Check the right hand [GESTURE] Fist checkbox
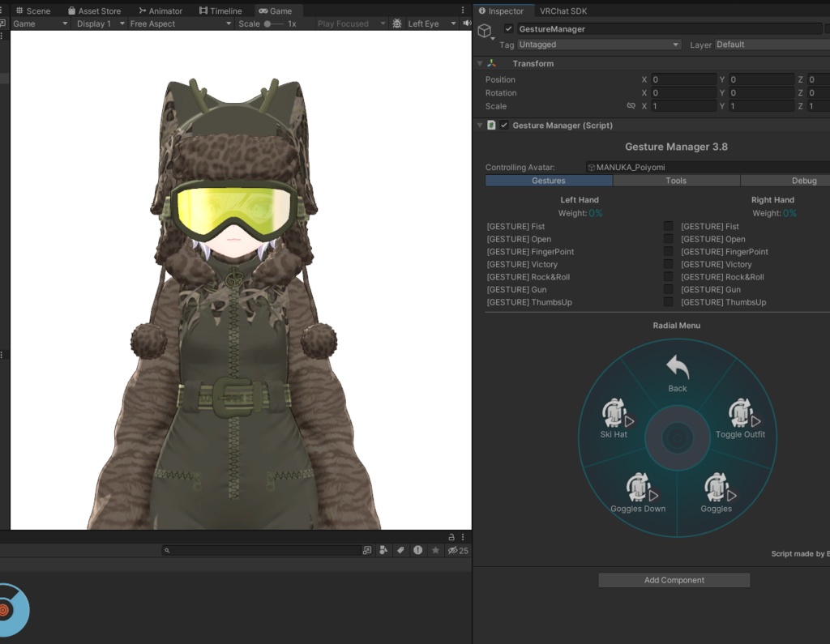 669,227
